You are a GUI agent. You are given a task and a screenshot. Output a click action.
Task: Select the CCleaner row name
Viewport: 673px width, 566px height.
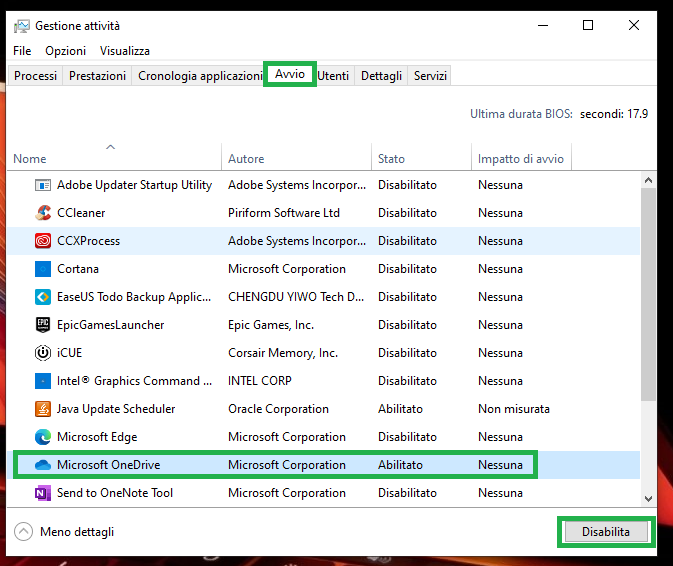(x=81, y=213)
